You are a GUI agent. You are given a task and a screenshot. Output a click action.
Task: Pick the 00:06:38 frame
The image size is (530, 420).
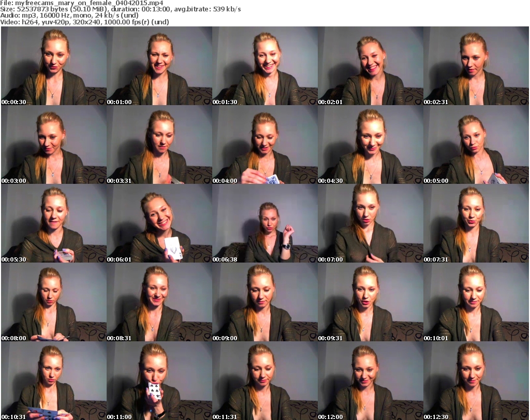pos(264,224)
